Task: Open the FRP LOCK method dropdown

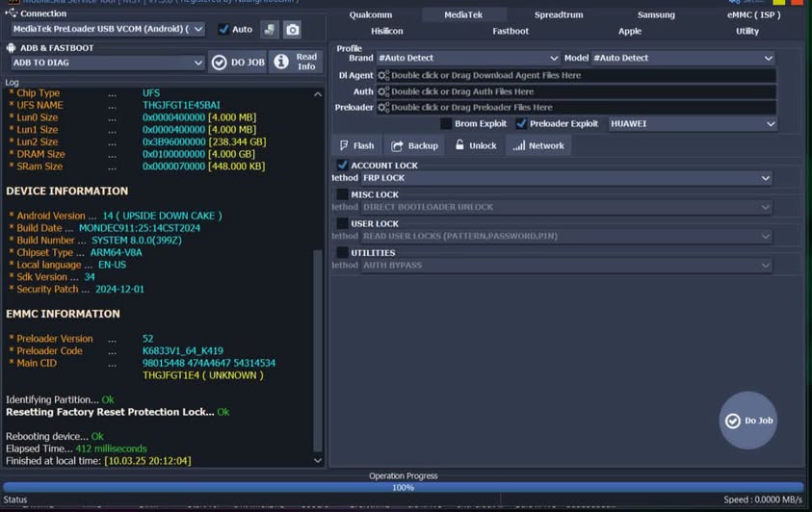Action: (566, 178)
